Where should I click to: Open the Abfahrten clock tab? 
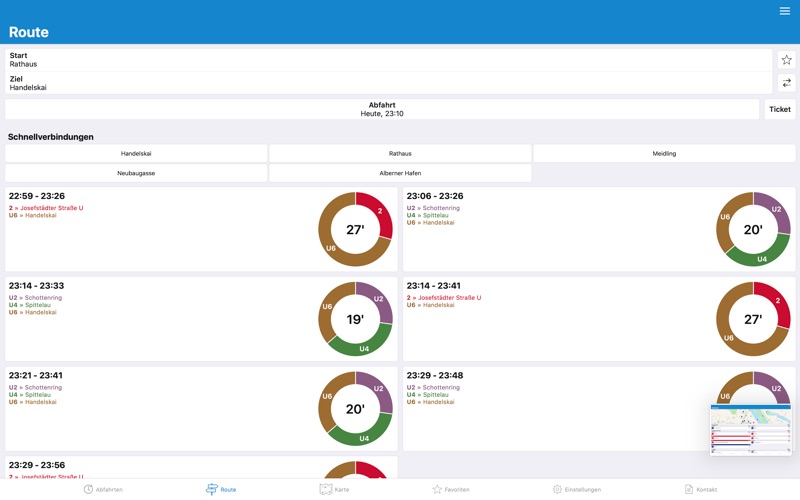(103, 489)
